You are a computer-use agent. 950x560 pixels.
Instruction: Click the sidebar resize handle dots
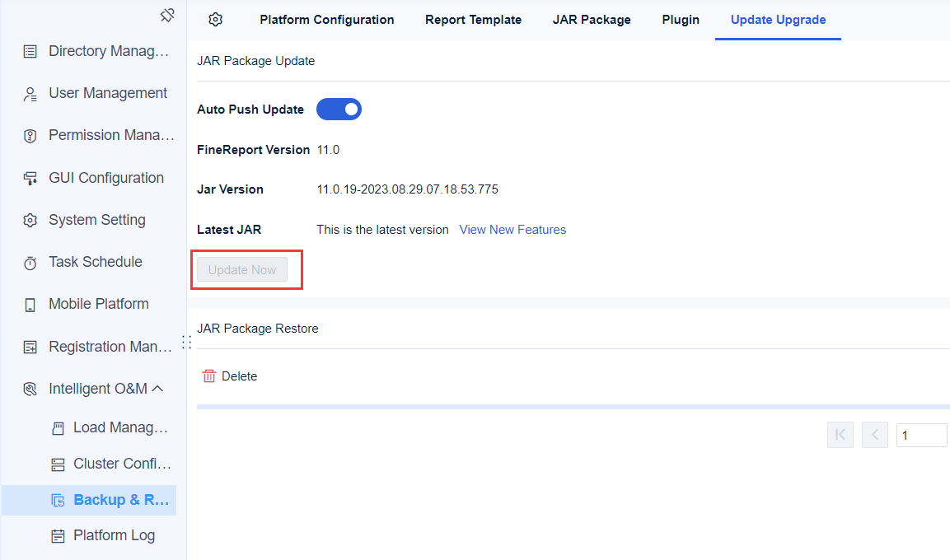[x=186, y=342]
